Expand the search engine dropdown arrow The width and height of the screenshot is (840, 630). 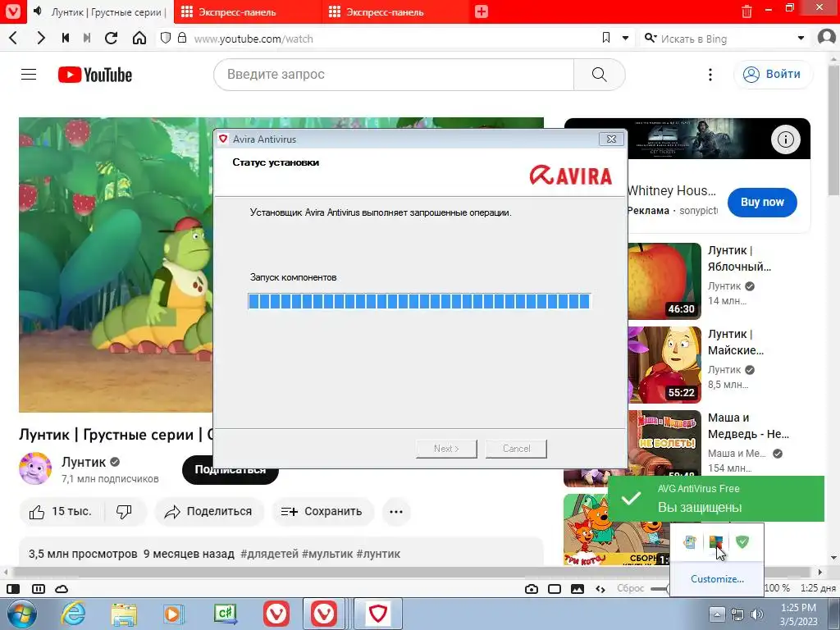click(x=801, y=38)
